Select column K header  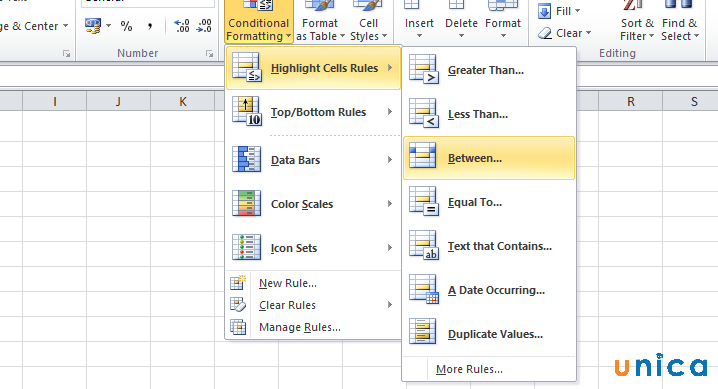click(x=183, y=101)
